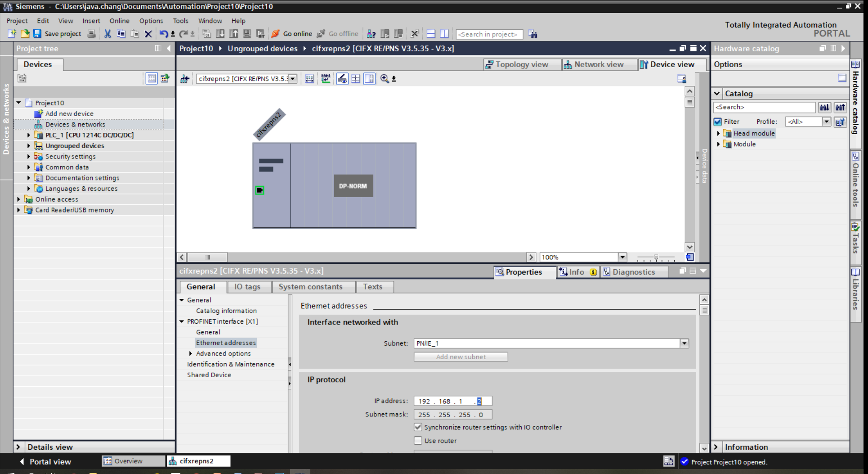Viewport: 868px width, 474px height.
Task: Open the Diagnostics tab
Action: (634, 272)
